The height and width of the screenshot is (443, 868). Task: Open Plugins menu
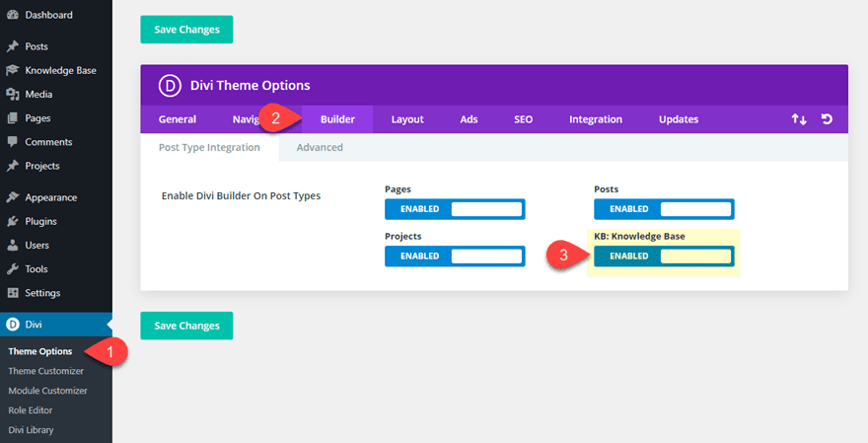tap(41, 221)
